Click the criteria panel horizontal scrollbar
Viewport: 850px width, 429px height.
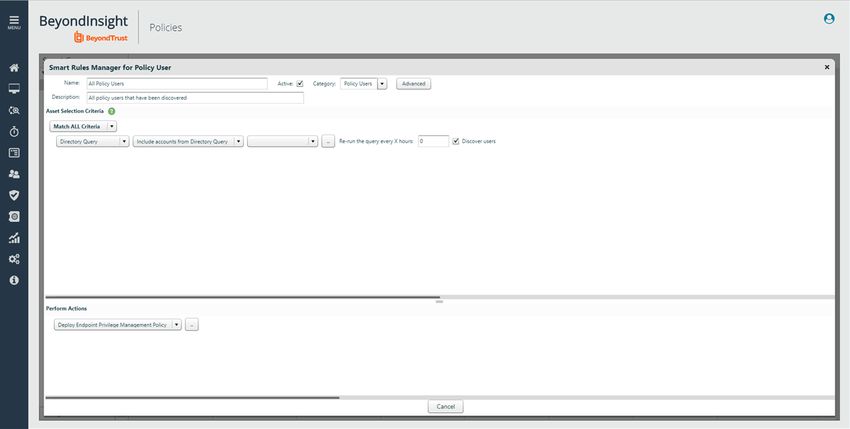pos(242,297)
